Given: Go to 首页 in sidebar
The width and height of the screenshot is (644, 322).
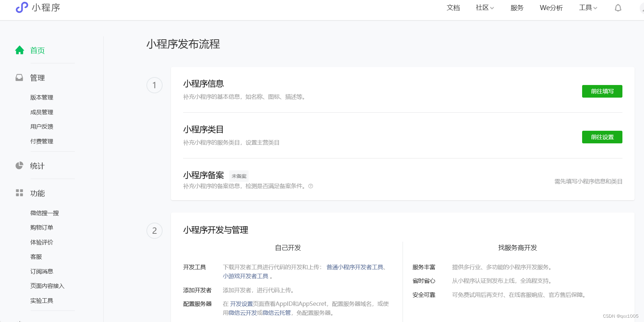Looking at the screenshot, I should pos(37,50).
